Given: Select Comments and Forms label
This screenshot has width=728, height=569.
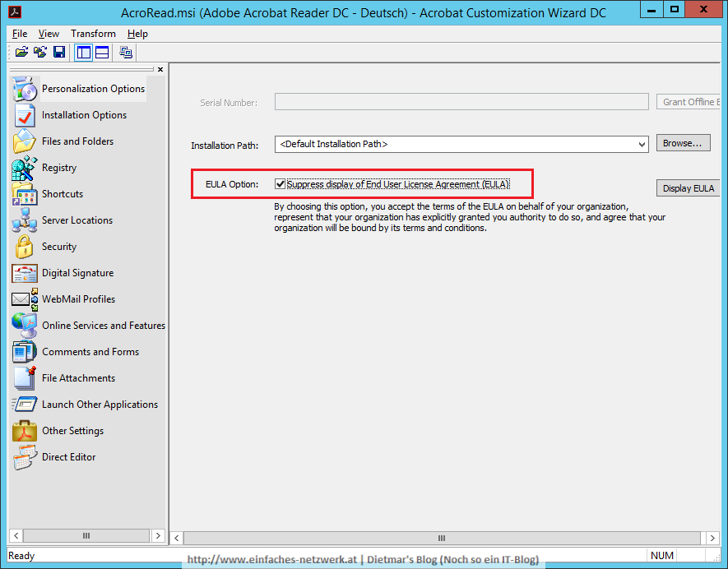Looking at the screenshot, I should coord(90,352).
